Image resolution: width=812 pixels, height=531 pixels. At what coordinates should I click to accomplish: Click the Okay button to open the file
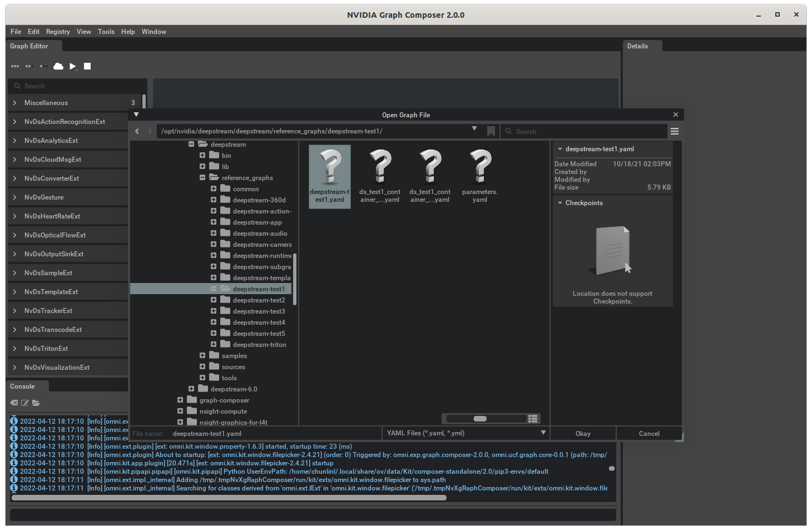[x=582, y=433]
